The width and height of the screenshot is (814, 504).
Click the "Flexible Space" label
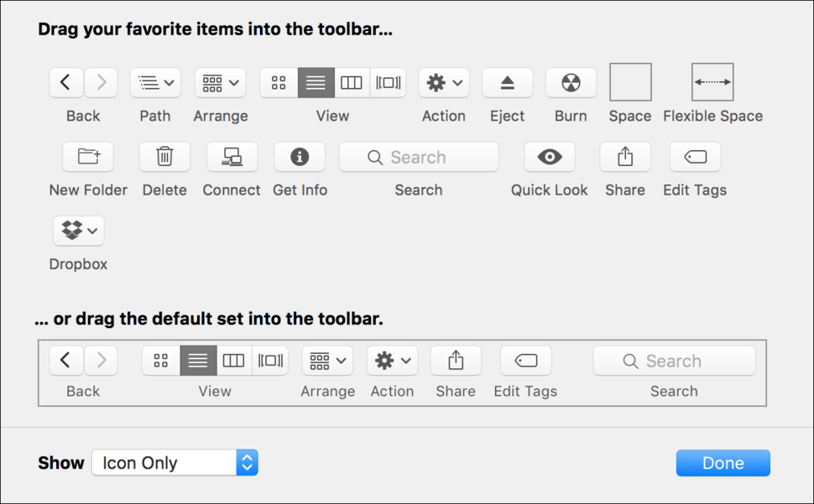tap(712, 117)
